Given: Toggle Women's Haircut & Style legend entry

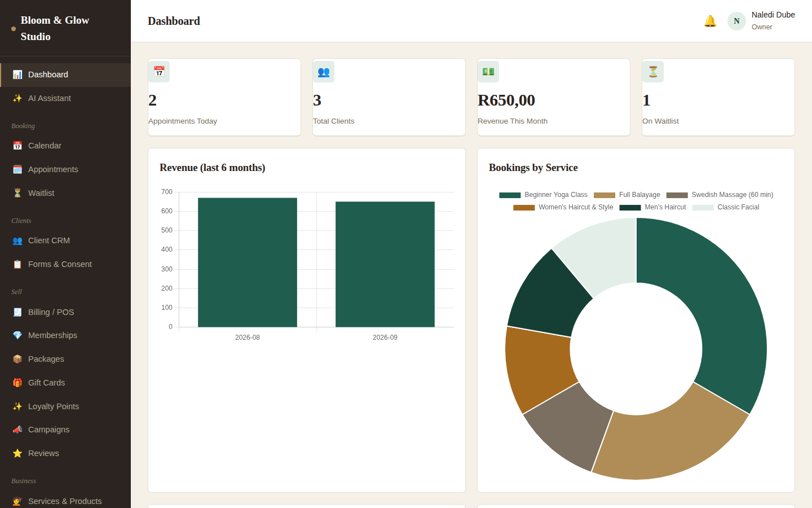Looking at the screenshot, I should [563, 207].
